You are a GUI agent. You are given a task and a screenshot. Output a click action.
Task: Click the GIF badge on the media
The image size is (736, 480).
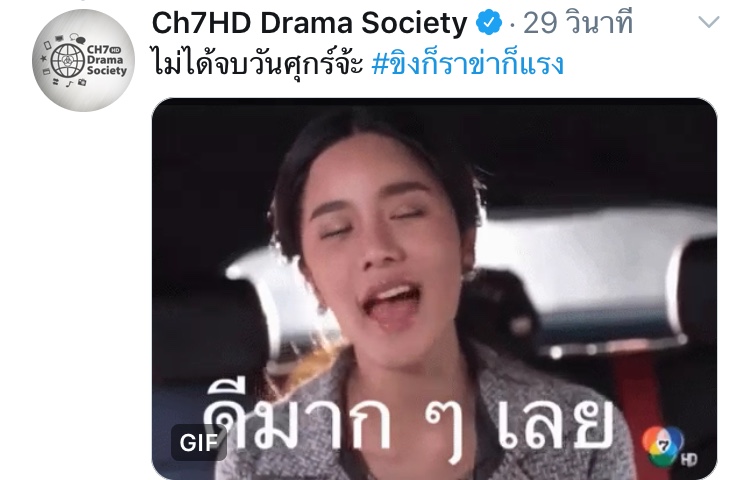pos(199,442)
